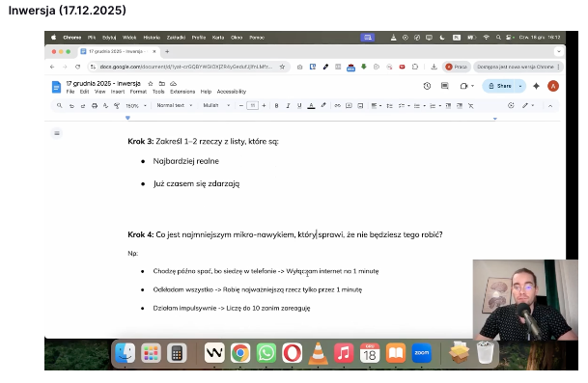
Task: Toggle italic formatting
Action: coord(288,106)
